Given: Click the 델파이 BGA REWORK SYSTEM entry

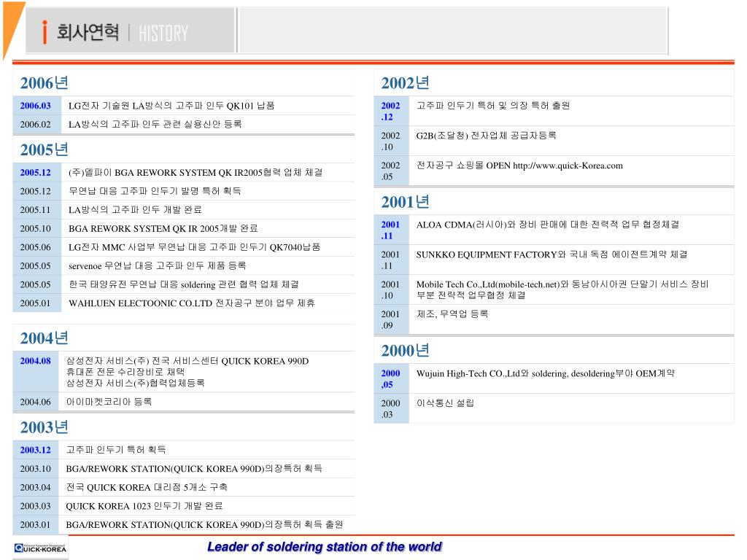Looking at the screenshot, I should [x=196, y=172].
